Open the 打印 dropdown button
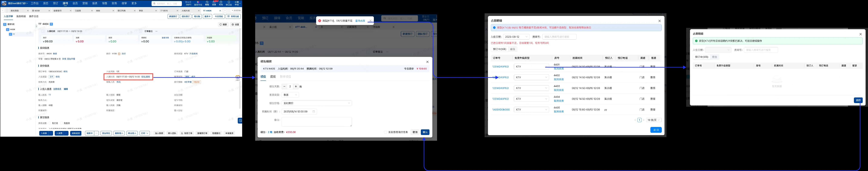 pyautogui.click(x=145, y=133)
